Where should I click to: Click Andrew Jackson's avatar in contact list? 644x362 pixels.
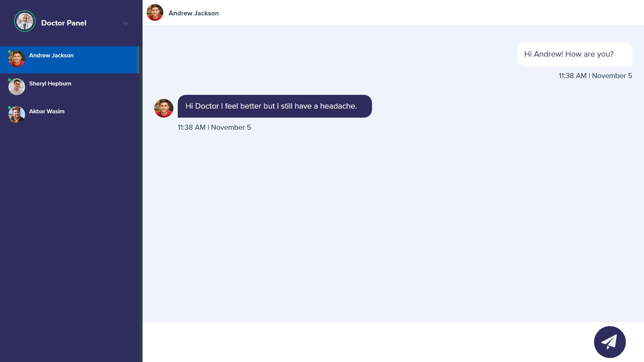click(x=17, y=59)
